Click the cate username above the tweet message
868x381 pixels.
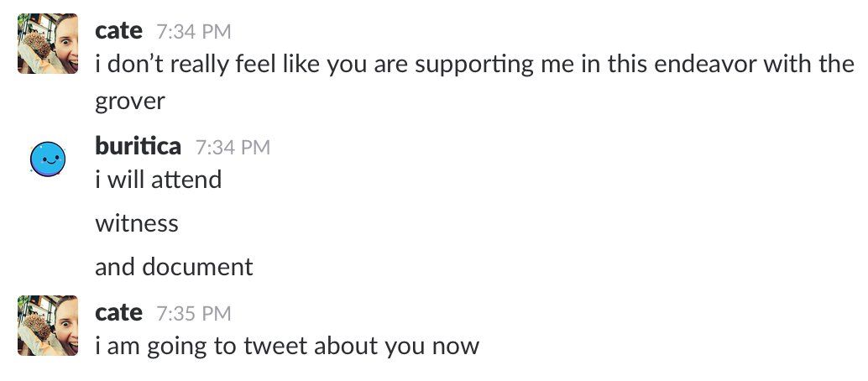(118, 313)
